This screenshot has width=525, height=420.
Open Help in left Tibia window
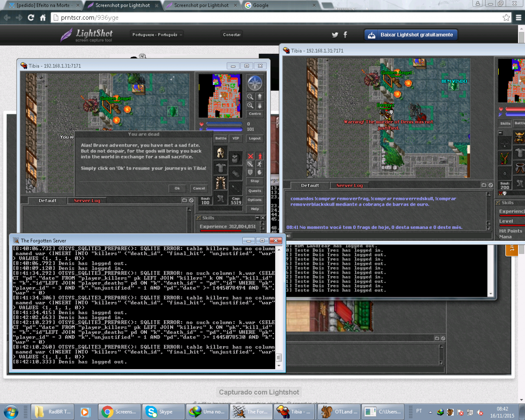(x=255, y=209)
